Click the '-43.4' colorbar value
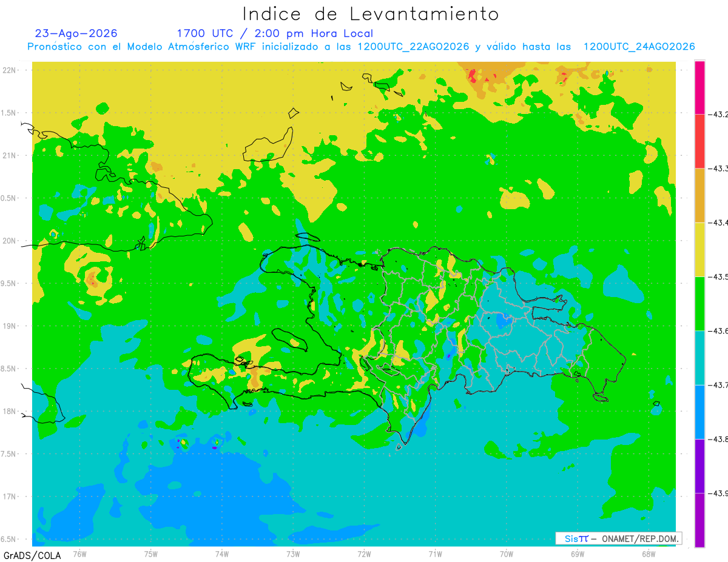The width and height of the screenshot is (728, 562). [719, 222]
